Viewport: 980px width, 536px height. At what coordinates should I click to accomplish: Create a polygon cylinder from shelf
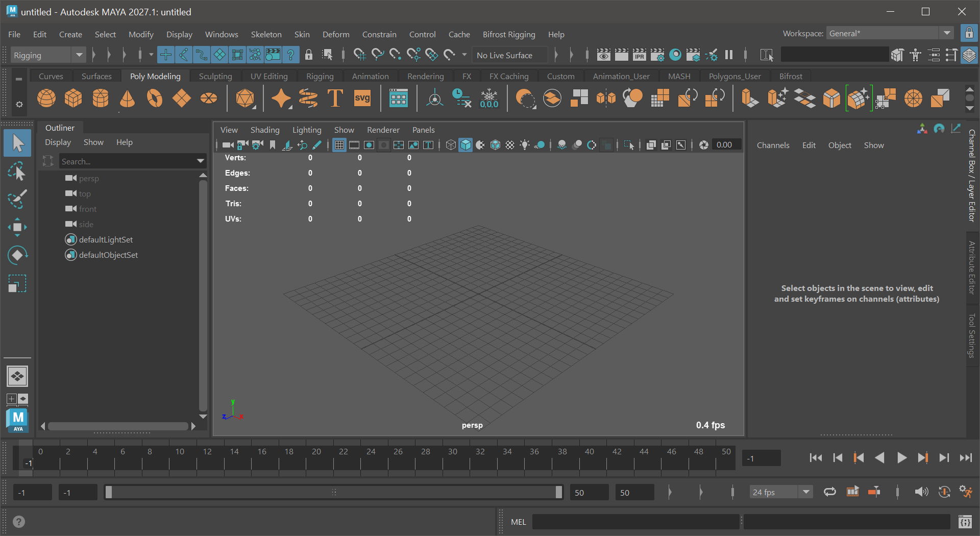(x=101, y=98)
